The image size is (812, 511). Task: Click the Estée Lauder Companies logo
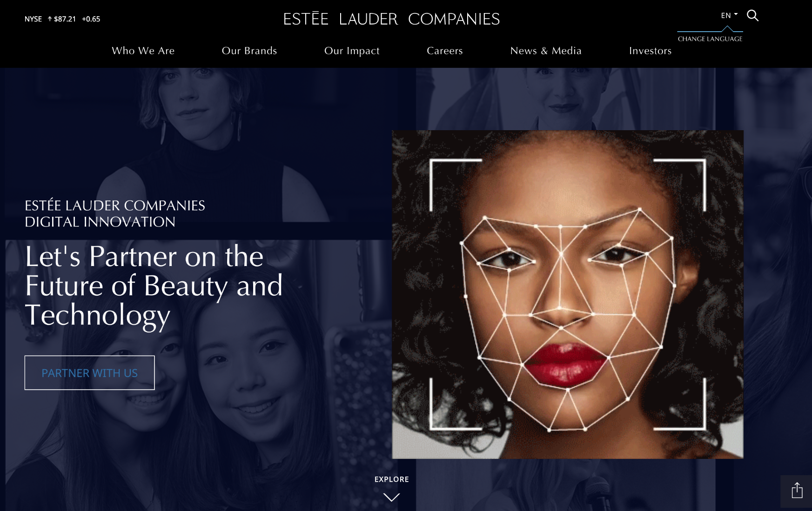pos(391,19)
